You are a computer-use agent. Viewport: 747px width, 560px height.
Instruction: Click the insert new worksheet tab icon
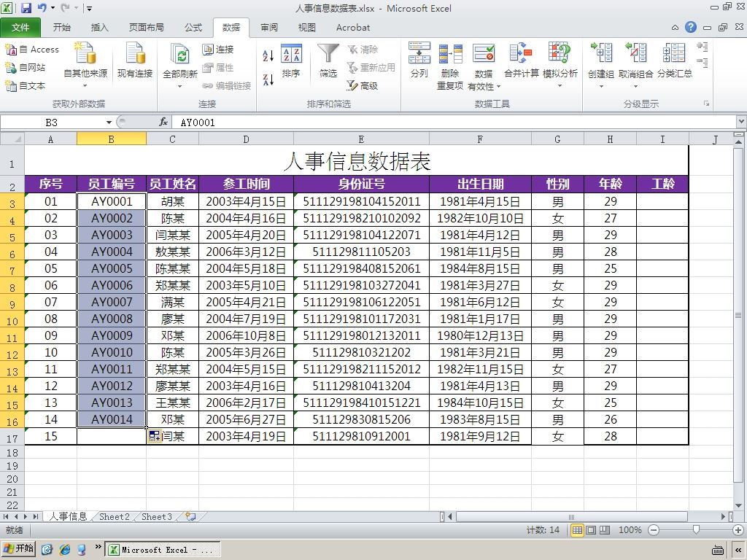tap(190, 517)
